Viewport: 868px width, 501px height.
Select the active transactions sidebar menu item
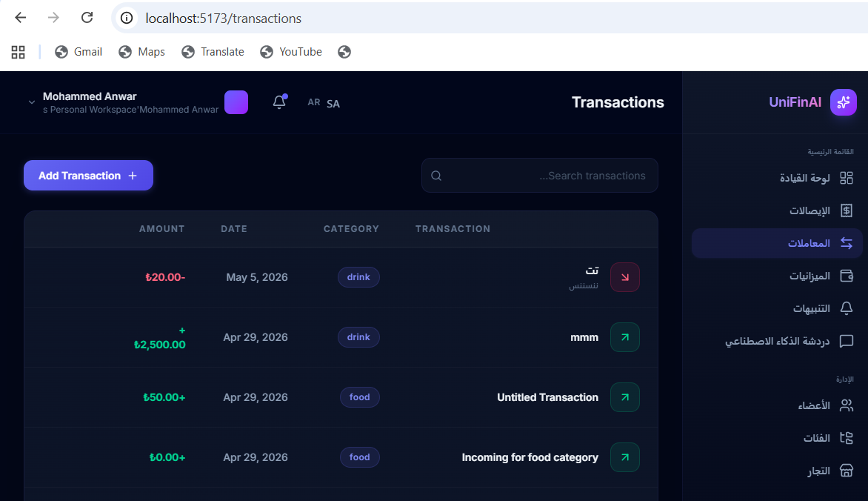tap(777, 243)
